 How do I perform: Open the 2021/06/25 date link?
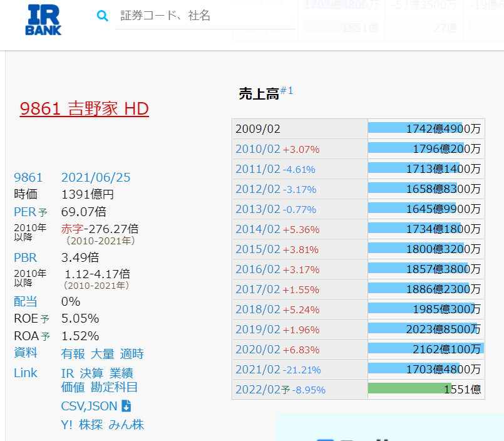[96, 177]
